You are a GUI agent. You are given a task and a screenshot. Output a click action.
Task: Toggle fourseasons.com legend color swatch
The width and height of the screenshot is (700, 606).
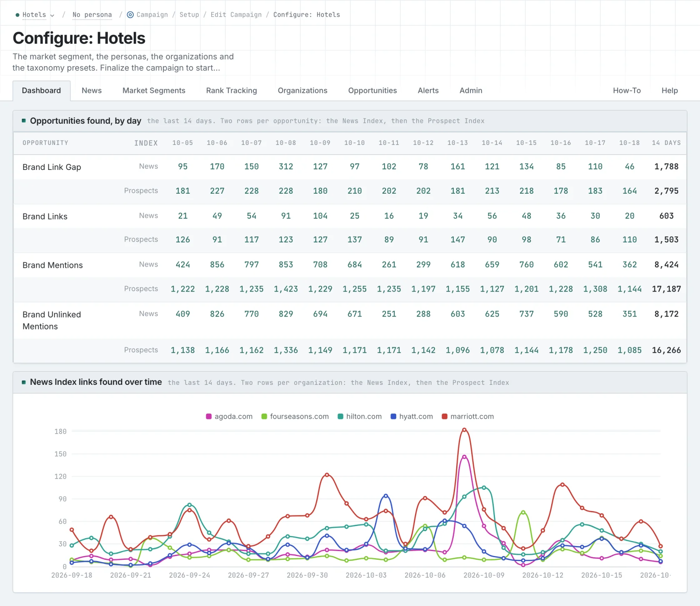click(x=264, y=416)
